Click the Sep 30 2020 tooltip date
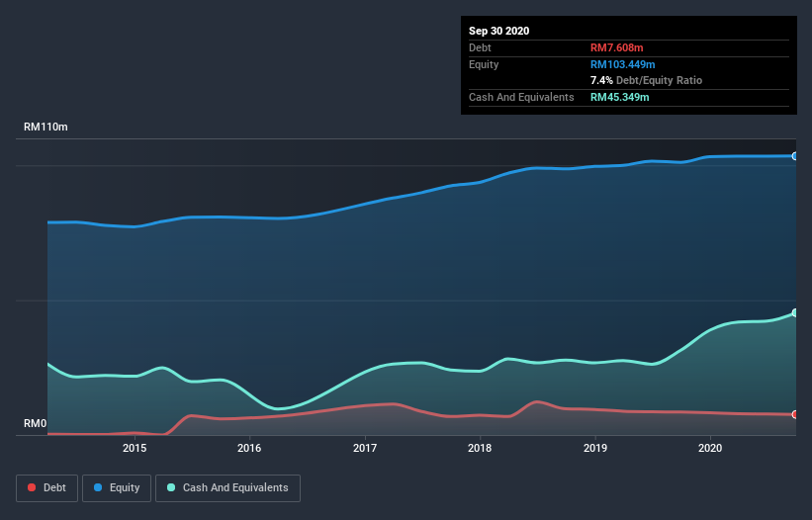The height and width of the screenshot is (520, 812). [499, 31]
